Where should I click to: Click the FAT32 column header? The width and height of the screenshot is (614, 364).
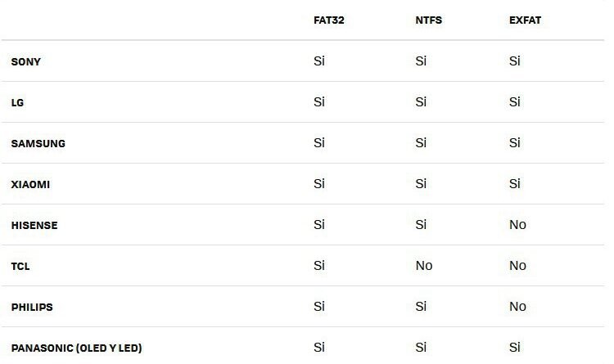(x=328, y=20)
